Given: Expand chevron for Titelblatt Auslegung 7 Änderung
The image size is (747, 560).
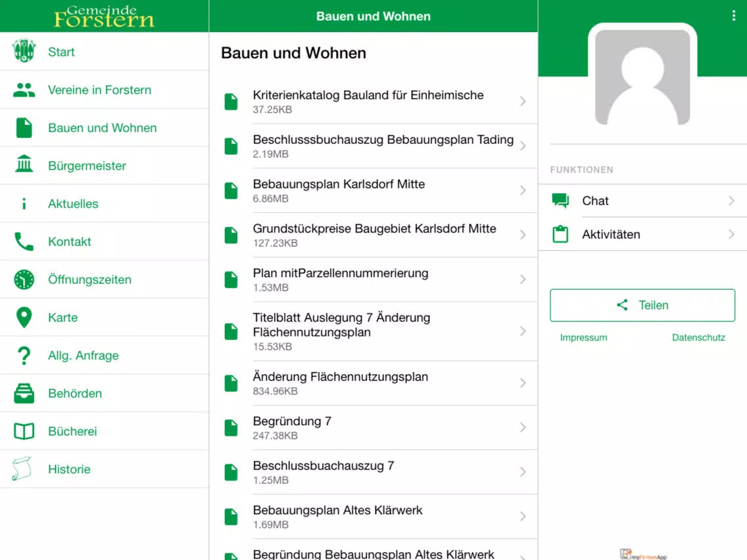Looking at the screenshot, I should pos(523,331).
